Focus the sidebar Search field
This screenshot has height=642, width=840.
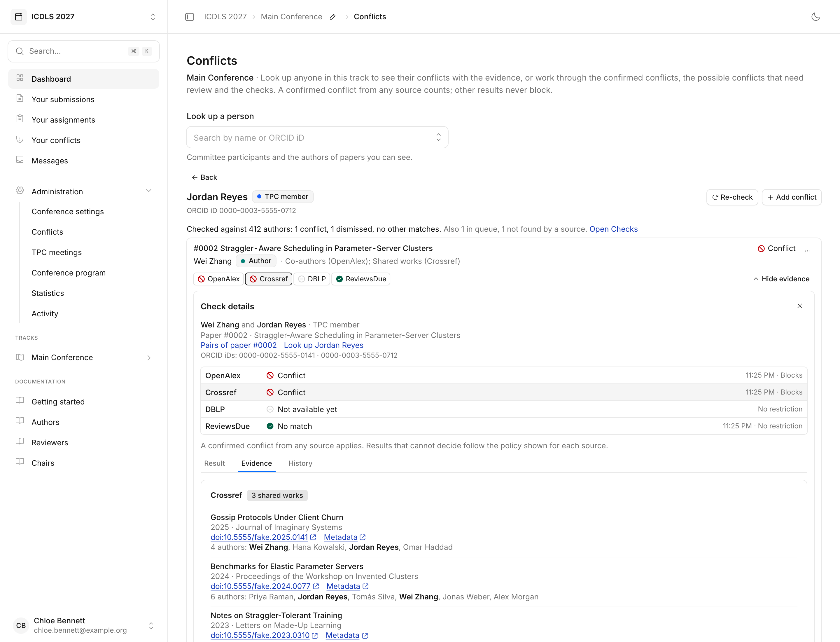pyautogui.click(x=84, y=51)
